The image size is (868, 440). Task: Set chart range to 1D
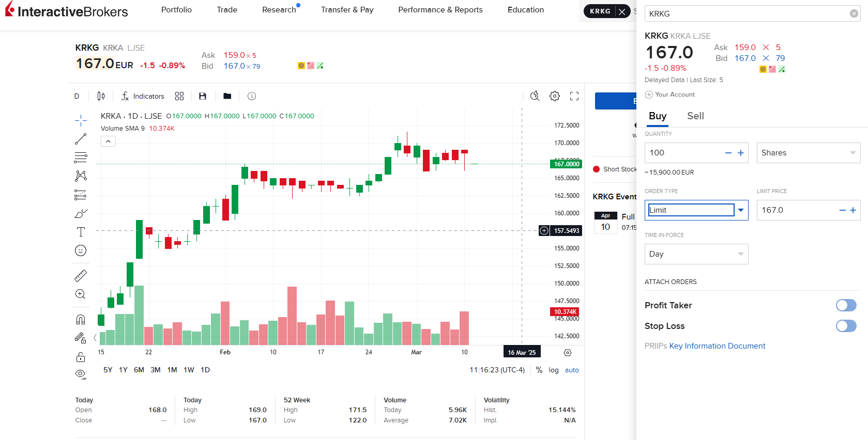coord(205,370)
